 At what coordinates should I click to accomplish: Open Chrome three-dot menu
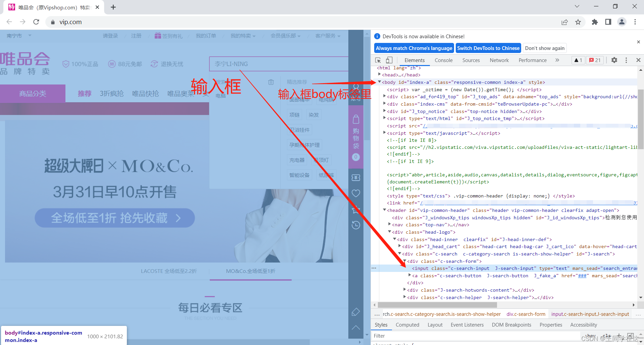tap(635, 22)
